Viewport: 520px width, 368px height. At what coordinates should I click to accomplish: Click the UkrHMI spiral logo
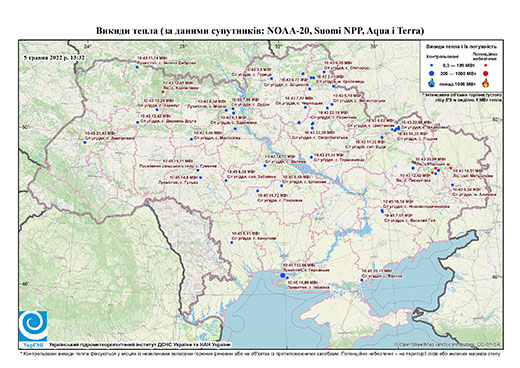tap(33, 327)
